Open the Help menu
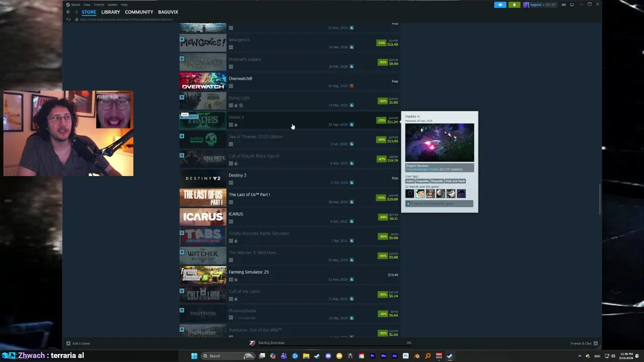 tap(124, 5)
